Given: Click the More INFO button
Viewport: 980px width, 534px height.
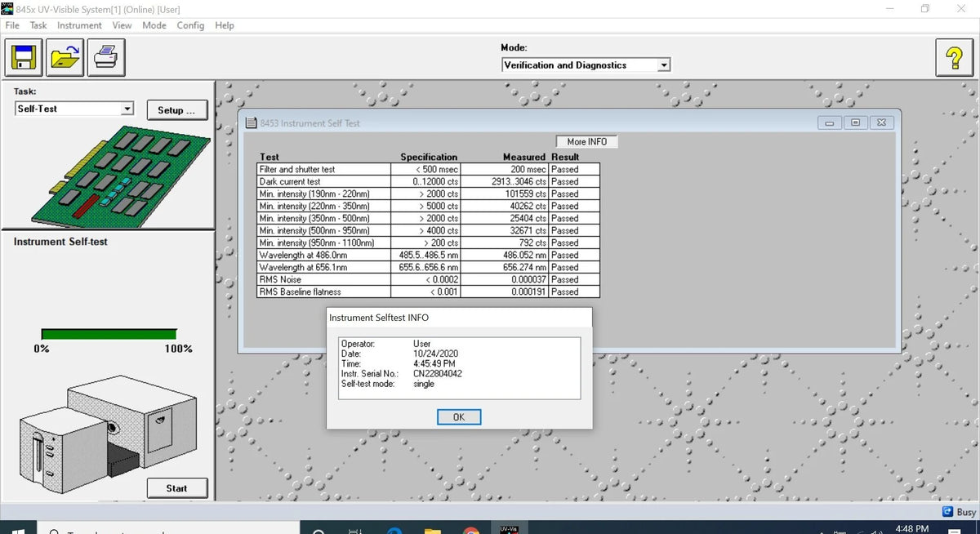Looking at the screenshot, I should click(587, 141).
